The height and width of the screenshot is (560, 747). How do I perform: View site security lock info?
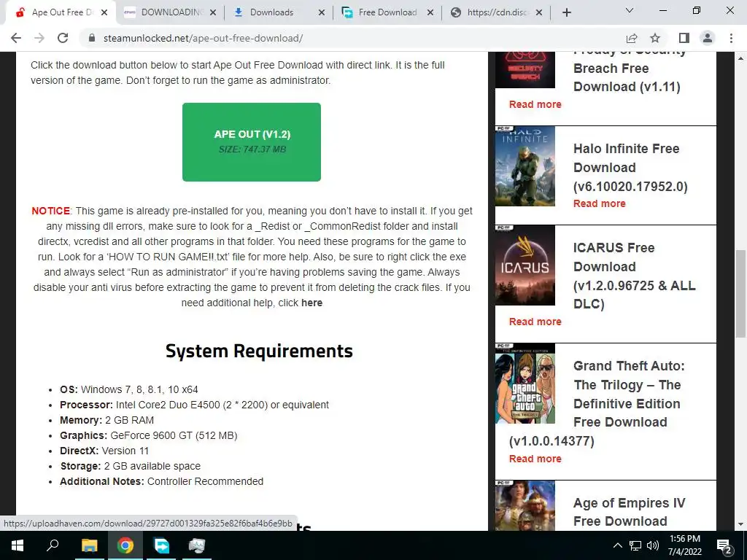pos(92,38)
